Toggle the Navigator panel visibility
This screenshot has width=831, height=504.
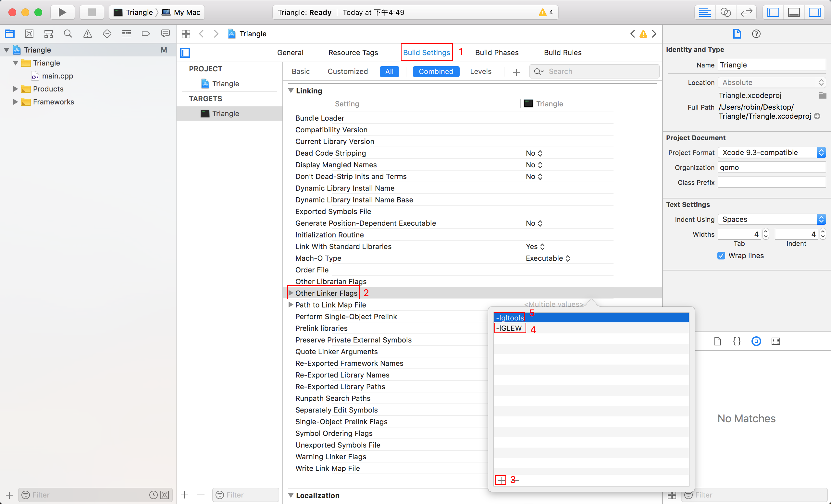click(x=773, y=12)
